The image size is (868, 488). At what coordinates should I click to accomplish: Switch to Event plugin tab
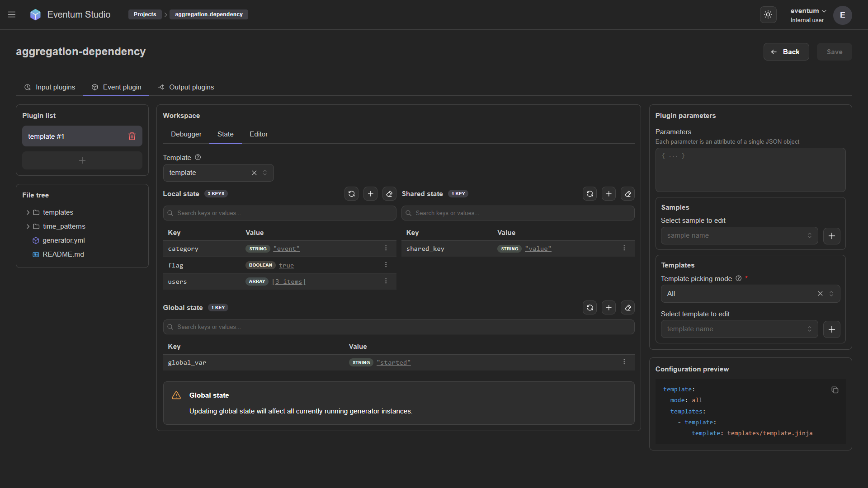click(116, 87)
